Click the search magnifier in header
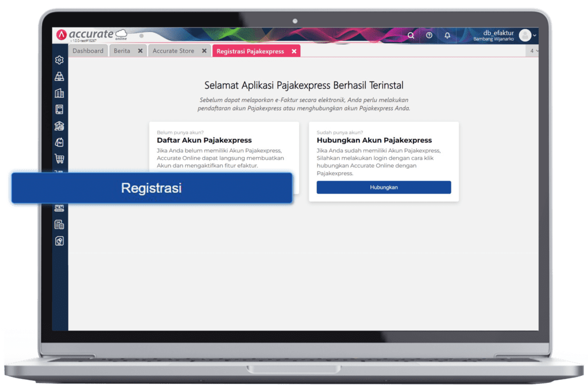 click(411, 35)
